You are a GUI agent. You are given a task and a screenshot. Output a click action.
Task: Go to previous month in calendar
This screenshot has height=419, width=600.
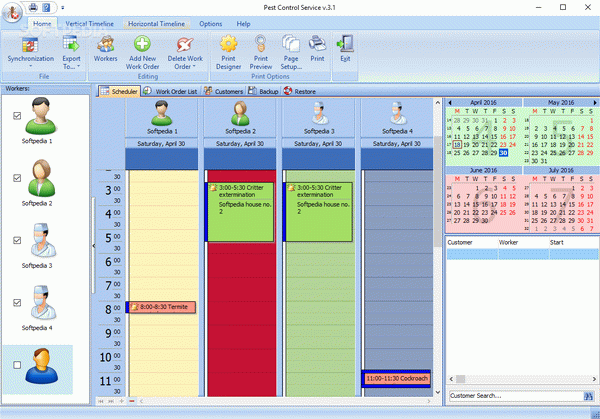pyautogui.click(x=450, y=103)
